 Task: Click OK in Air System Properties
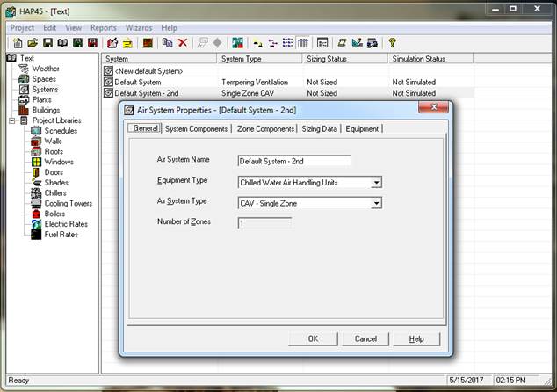[x=313, y=338]
